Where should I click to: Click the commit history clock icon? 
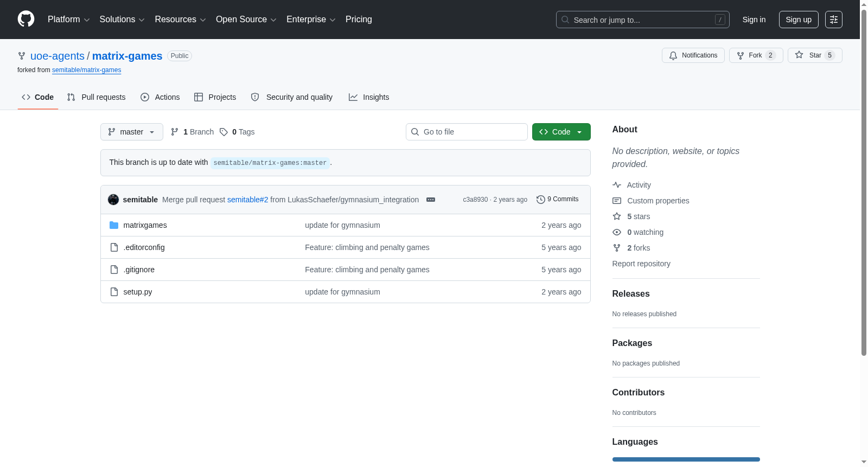(x=541, y=200)
